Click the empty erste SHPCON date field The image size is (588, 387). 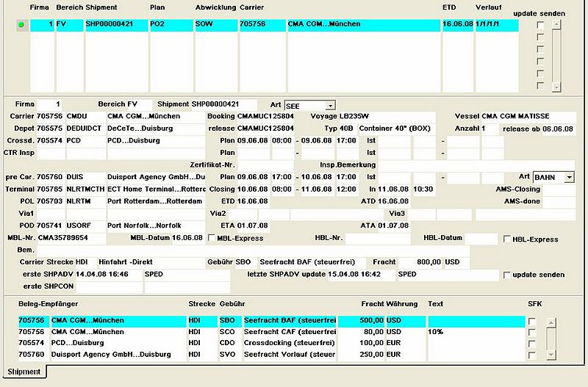[x=109, y=286]
